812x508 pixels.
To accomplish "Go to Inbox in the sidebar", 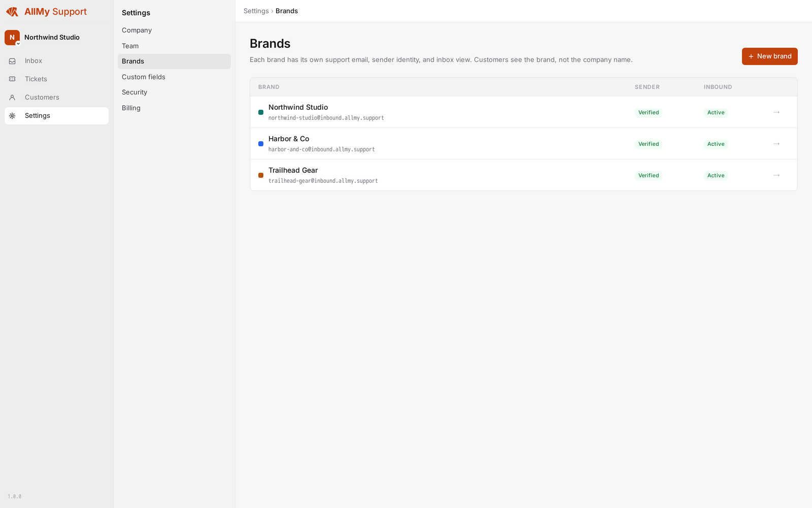I will pyautogui.click(x=56, y=61).
